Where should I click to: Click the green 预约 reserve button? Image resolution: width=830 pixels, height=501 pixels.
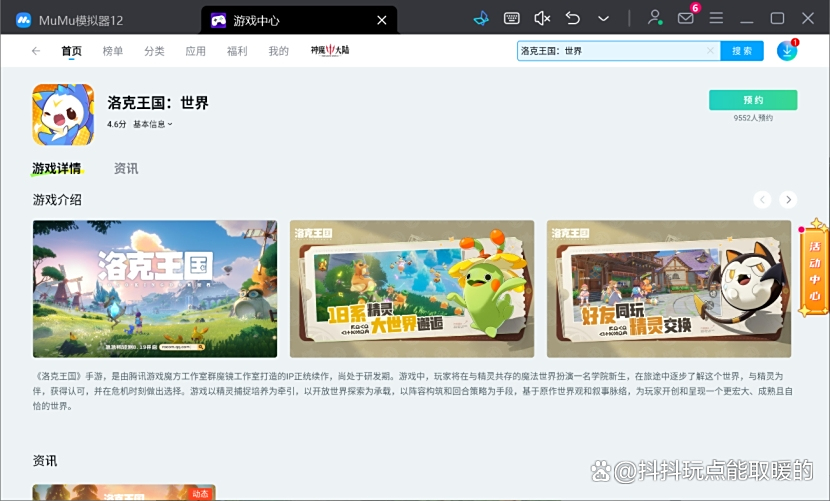click(753, 100)
